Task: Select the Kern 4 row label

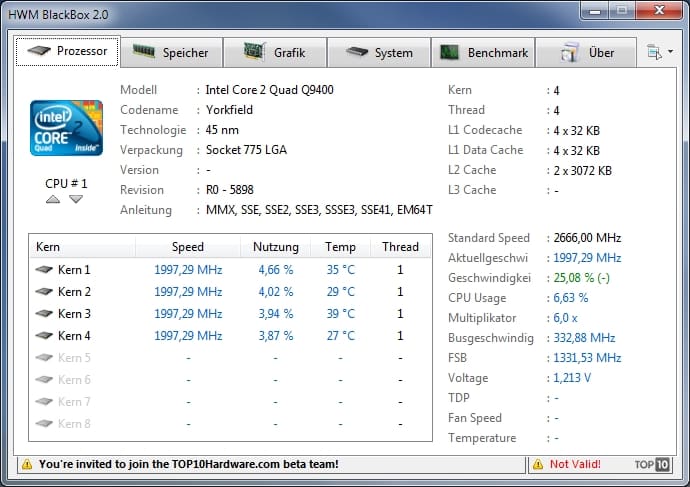Action: (74, 336)
